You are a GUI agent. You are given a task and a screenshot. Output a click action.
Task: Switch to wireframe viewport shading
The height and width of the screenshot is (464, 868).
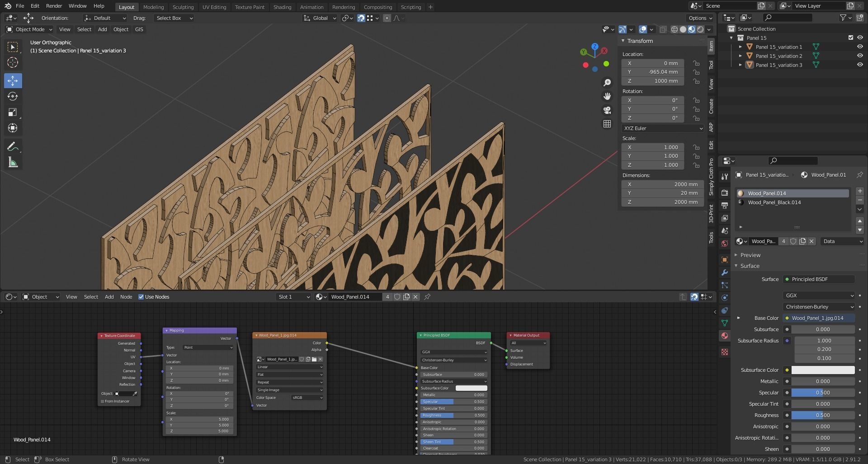coord(675,29)
